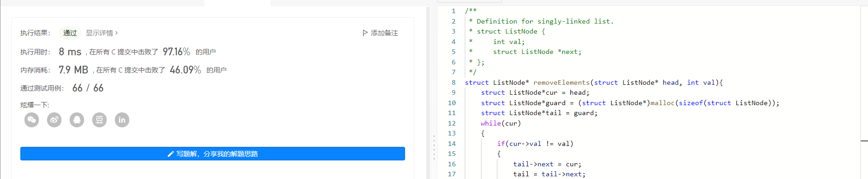Image resolution: width=868 pixels, height=179 pixels.
Task: Click the 添加备注 text
Action: pyautogui.click(x=384, y=33)
